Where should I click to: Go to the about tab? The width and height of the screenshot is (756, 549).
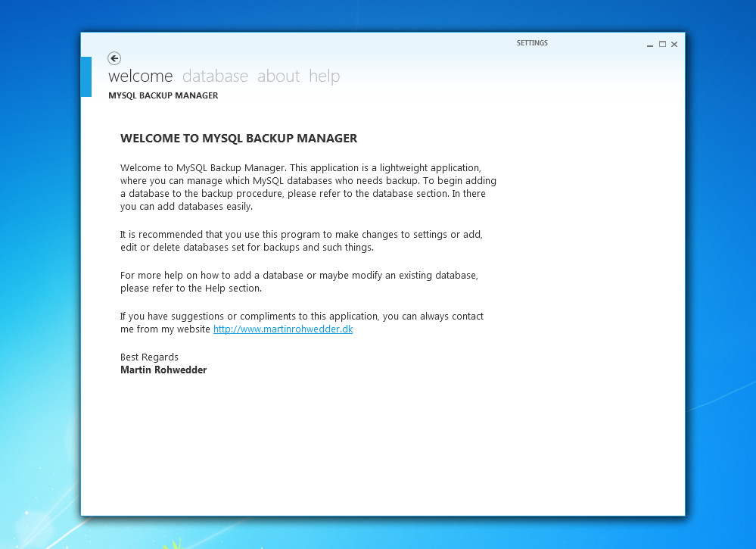coord(278,76)
